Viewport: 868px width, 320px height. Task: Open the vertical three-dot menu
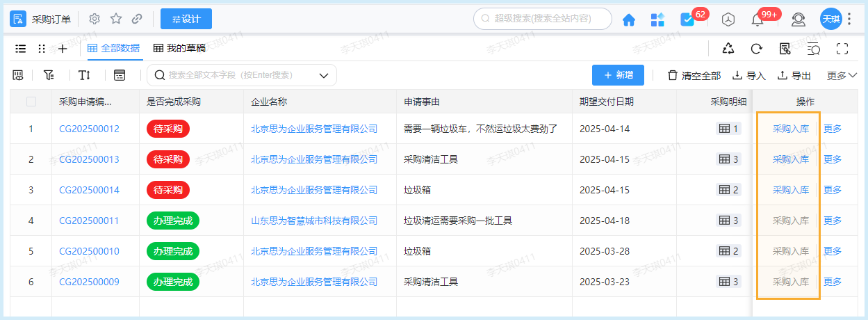[849, 19]
